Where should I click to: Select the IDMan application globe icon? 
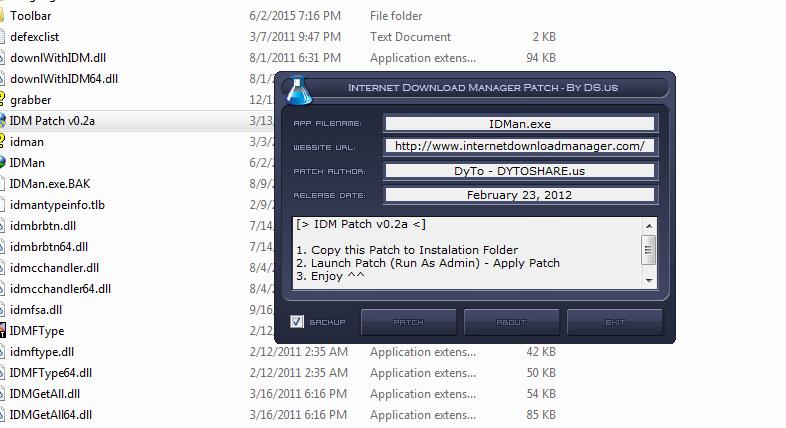pos(2,163)
